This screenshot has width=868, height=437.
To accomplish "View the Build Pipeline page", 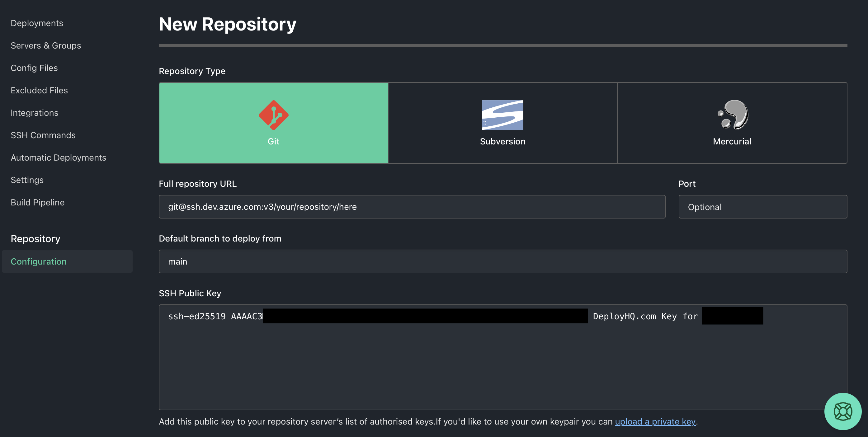I will click(x=37, y=202).
